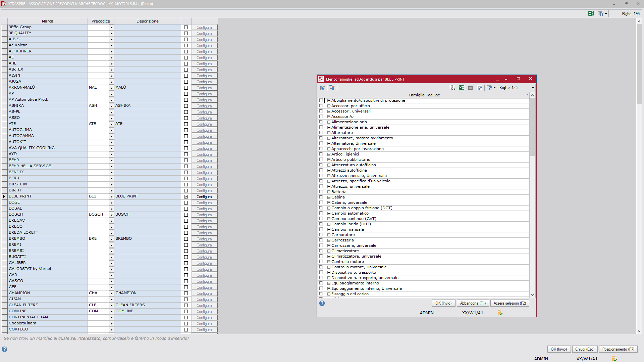644x362 pixels.
Task: Export TecDoc family list to Excel
Action: [462, 88]
